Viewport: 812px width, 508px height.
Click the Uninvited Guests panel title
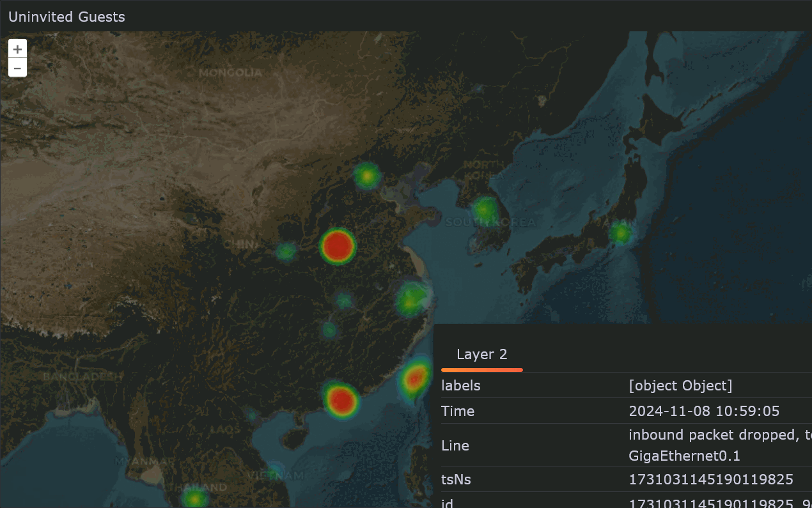[66, 17]
